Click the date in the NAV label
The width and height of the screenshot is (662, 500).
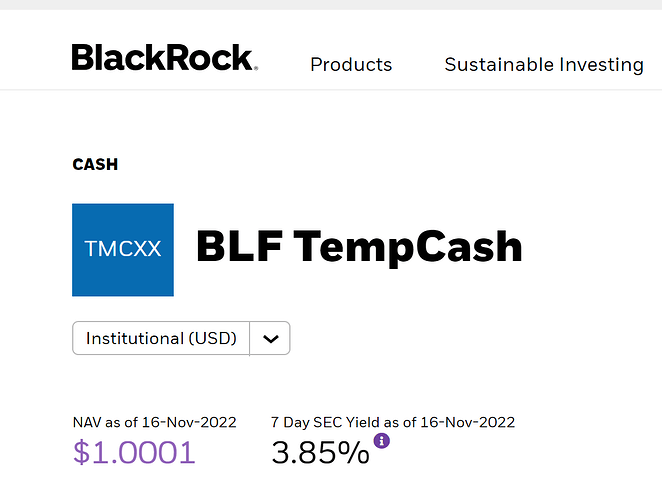(190, 422)
